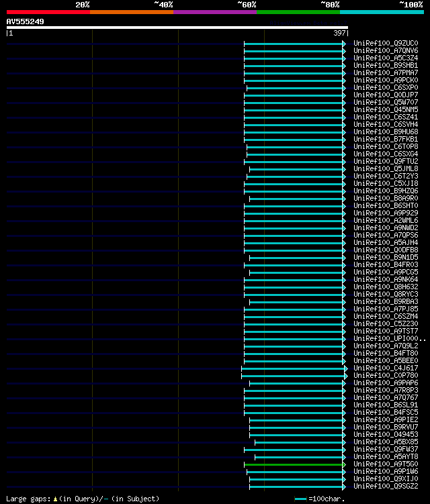Choose the UniRef100_C6SVH4 entry
The height and width of the screenshot is (504, 430).
point(386,124)
